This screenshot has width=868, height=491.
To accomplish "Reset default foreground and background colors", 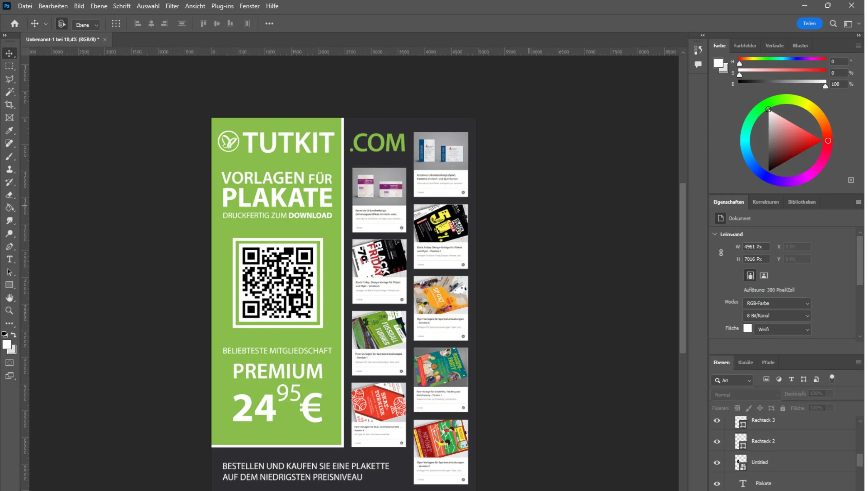I will click(4, 335).
